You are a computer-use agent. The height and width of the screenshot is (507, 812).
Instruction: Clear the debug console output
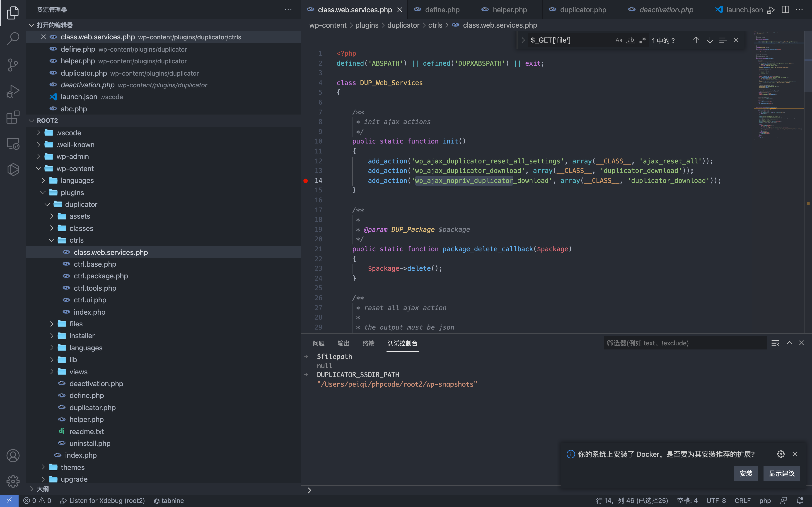tap(775, 343)
